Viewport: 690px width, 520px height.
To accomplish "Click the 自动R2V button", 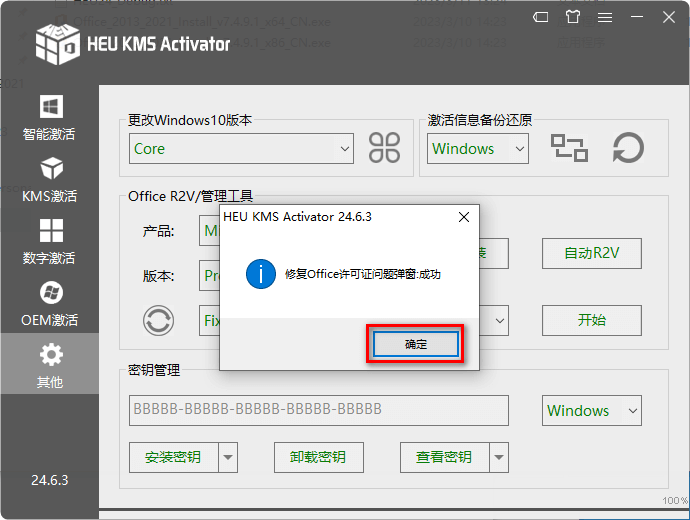I will click(x=591, y=253).
